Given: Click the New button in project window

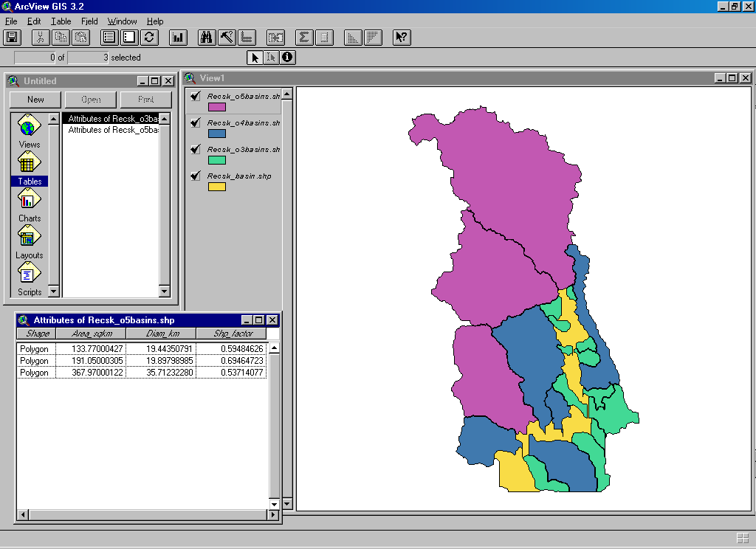Looking at the screenshot, I should point(35,100).
